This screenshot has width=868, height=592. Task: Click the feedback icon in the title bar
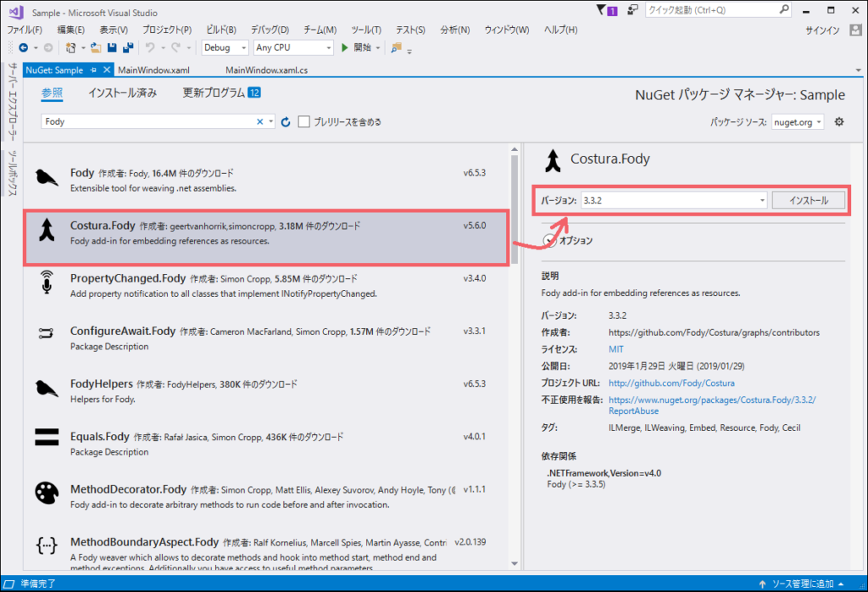[x=632, y=10]
